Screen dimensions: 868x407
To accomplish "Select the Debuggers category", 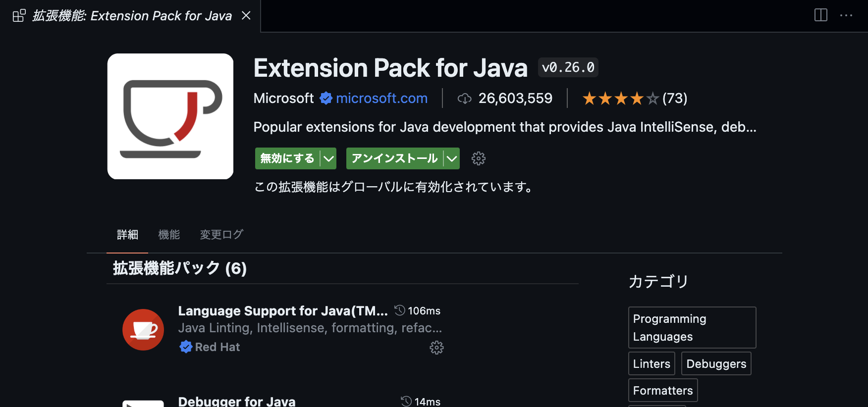I will (x=716, y=363).
